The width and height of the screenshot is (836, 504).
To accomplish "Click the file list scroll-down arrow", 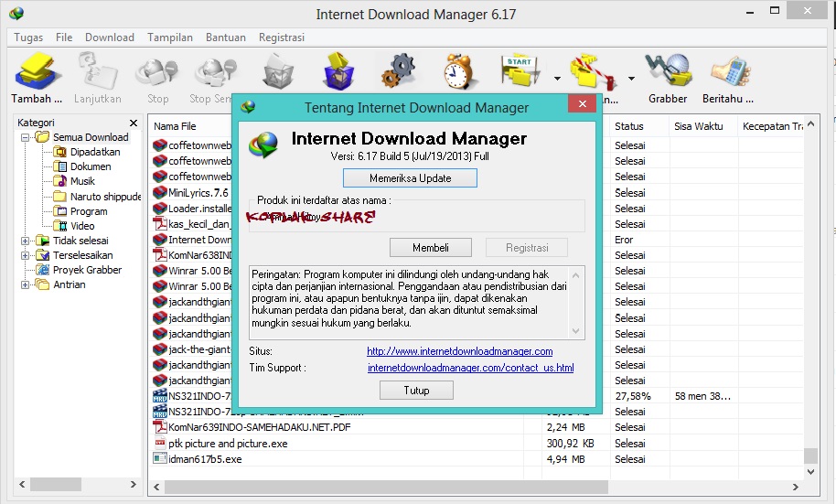I will click(811, 471).
